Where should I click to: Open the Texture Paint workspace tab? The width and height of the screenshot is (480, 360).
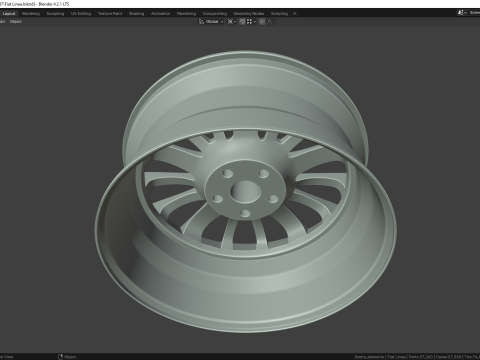coord(110,14)
